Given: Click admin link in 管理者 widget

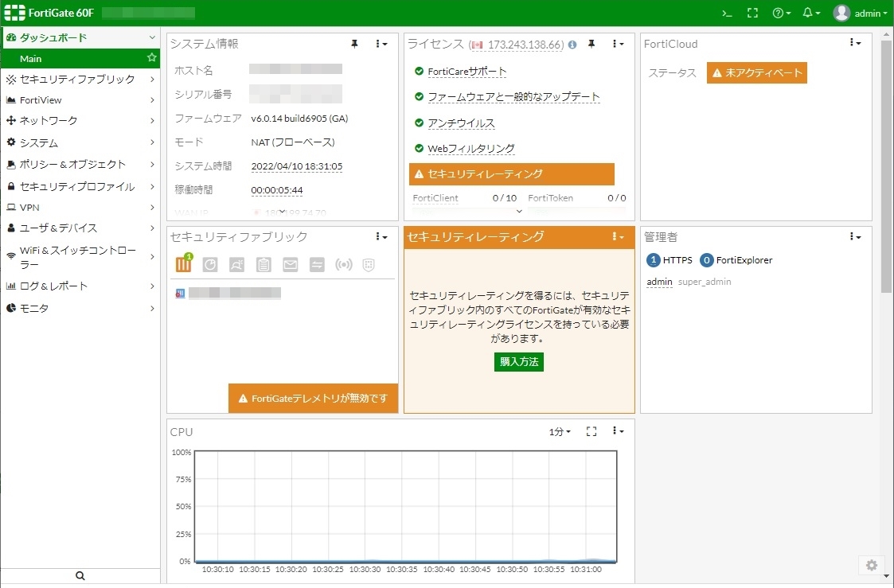Looking at the screenshot, I should click(x=659, y=282).
